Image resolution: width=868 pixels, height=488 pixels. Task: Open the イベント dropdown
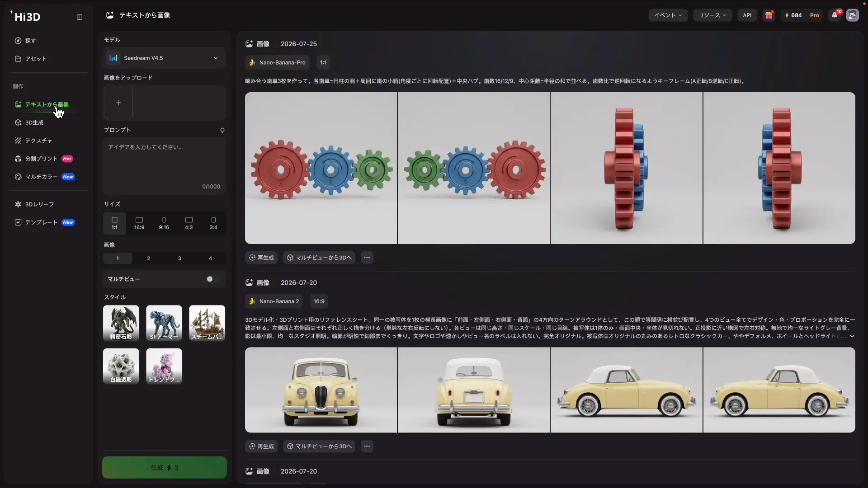click(668, 15)
